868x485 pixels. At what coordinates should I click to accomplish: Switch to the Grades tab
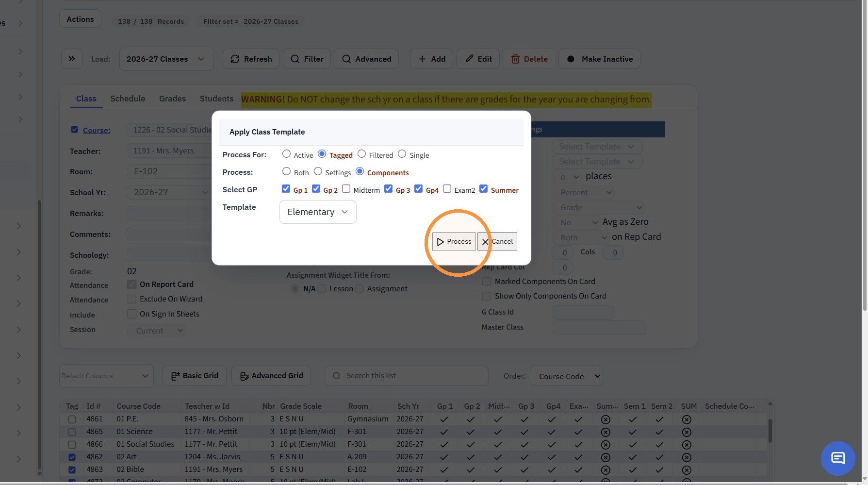point(172,99)
